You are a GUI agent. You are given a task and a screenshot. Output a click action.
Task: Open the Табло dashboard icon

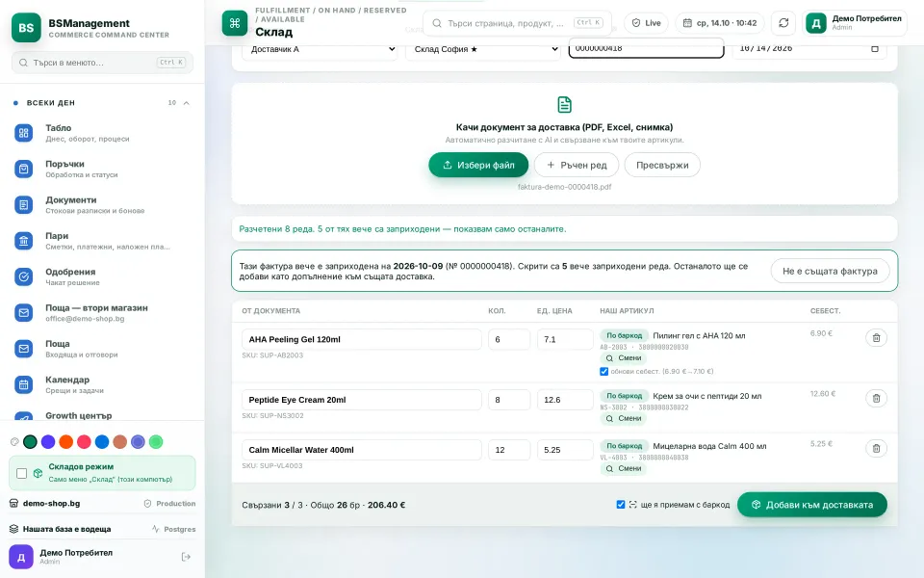point(23,133)
